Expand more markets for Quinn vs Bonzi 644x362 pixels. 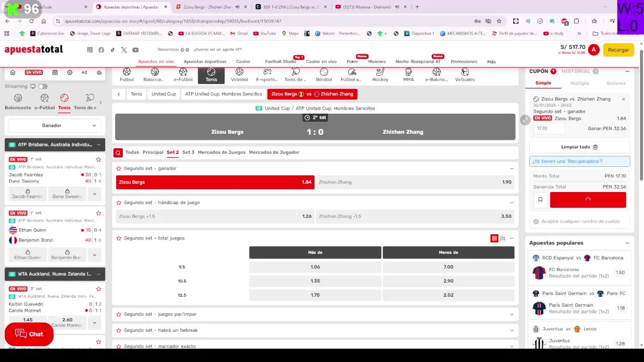coord(94,255)
